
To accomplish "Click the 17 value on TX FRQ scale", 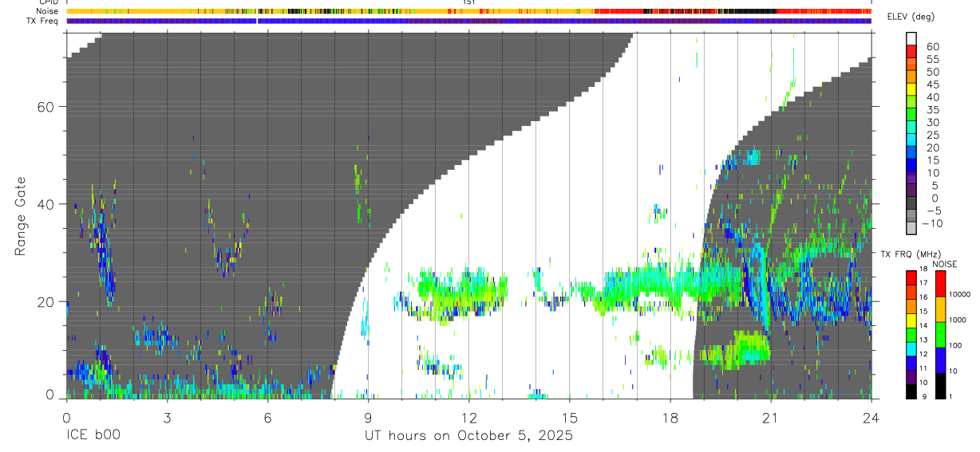I will pos(922,283).
